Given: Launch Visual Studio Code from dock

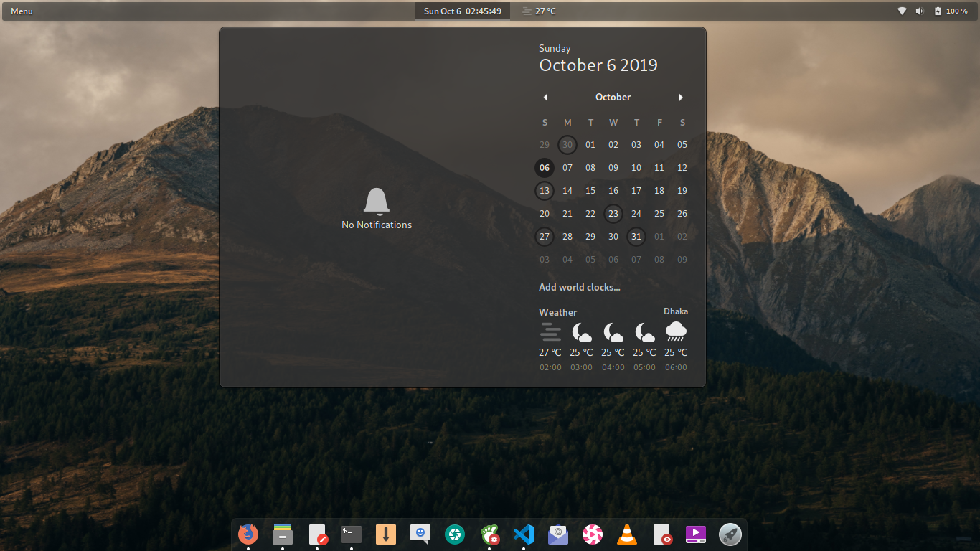Looking at the screenshot, I should (x=524, y=534).
